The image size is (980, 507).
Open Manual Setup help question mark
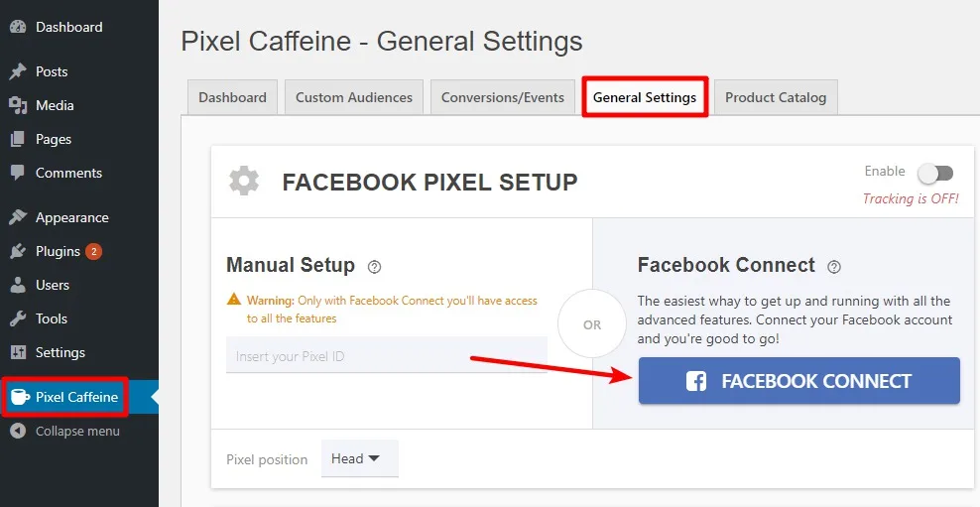point(374,267)
